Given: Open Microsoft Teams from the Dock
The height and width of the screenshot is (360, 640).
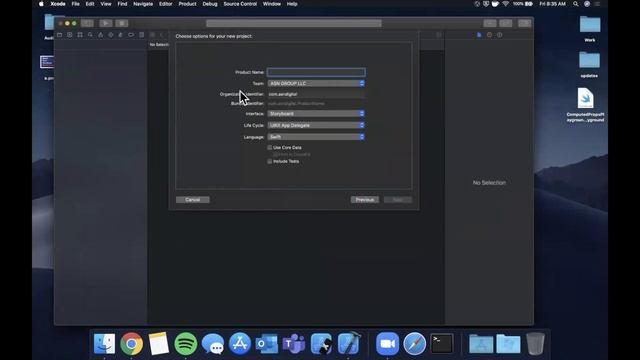Looking at the screenshot, I should click(294, 344).
